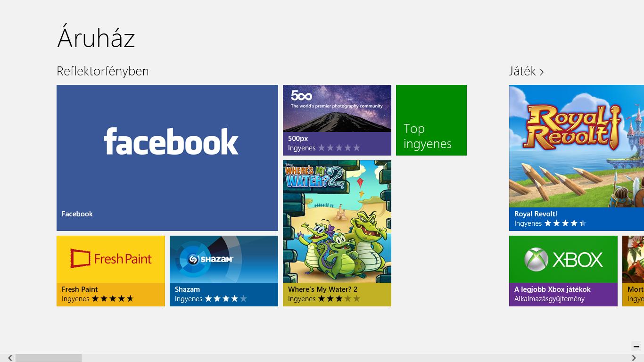Click the Reflektorfényben section heading
The height and width of the screenshot is (362, 644).
pyautogui.click(x=103, y=71)
